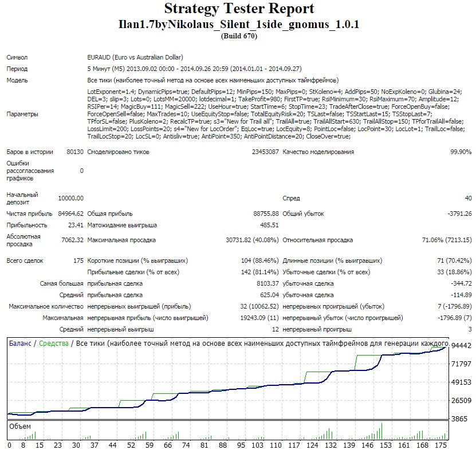Click the simulated ticks value 23453087
Image resolution: width=476 pixels, height=450 pixels.
point(265,152)
